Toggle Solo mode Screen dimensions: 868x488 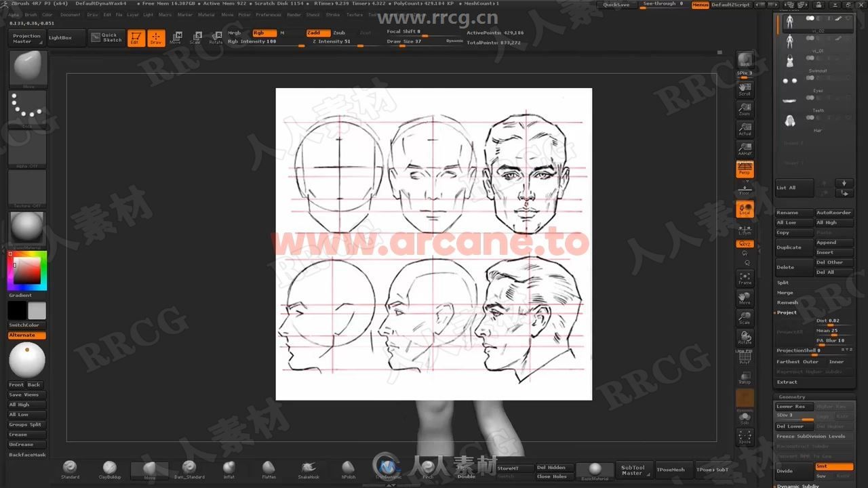click(745, 417)
